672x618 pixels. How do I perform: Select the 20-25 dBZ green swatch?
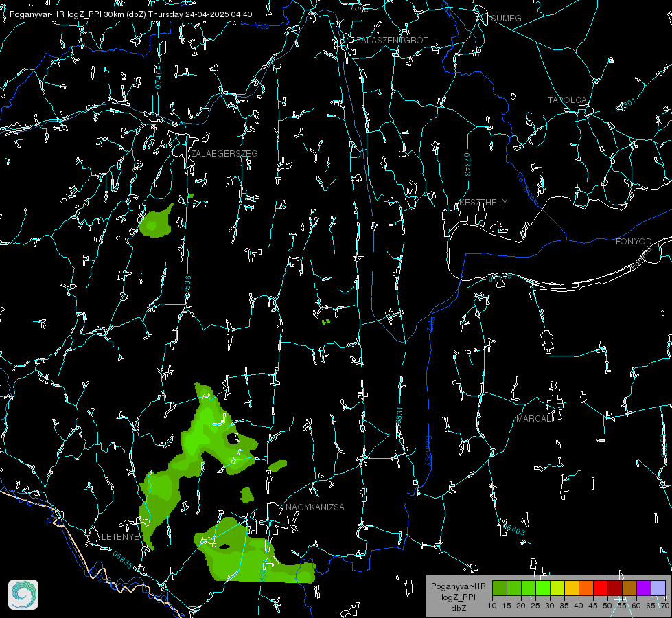529,588
